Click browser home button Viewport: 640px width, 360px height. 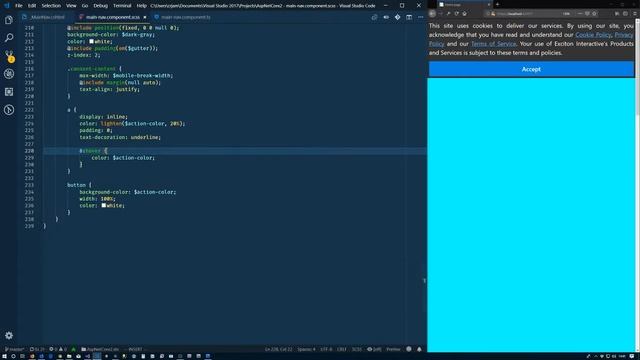coord(464,13)
